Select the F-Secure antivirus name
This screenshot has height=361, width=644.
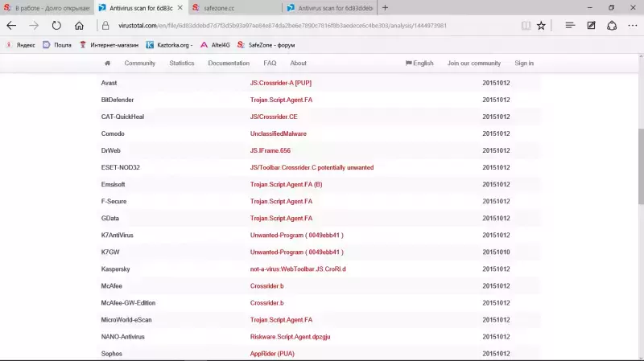[x=114, y=202]
